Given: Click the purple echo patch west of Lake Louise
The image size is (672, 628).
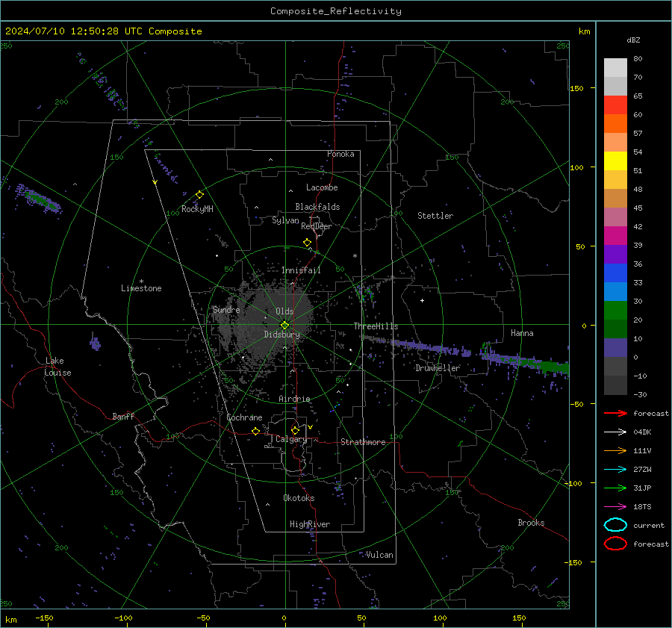Looking at the screenshot, I should pyautogui.click(x=95, y=343).
